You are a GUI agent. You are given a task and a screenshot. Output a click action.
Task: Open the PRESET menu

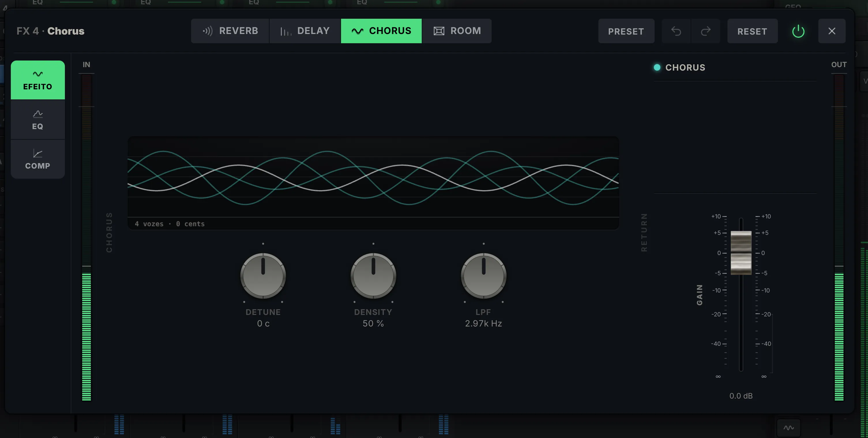click(x=626, y=31)
